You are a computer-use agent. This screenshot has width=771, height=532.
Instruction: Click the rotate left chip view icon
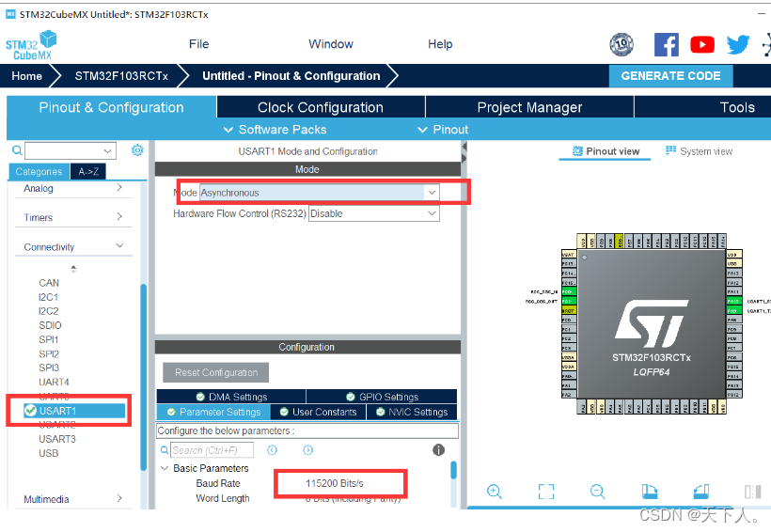point(650,492)
